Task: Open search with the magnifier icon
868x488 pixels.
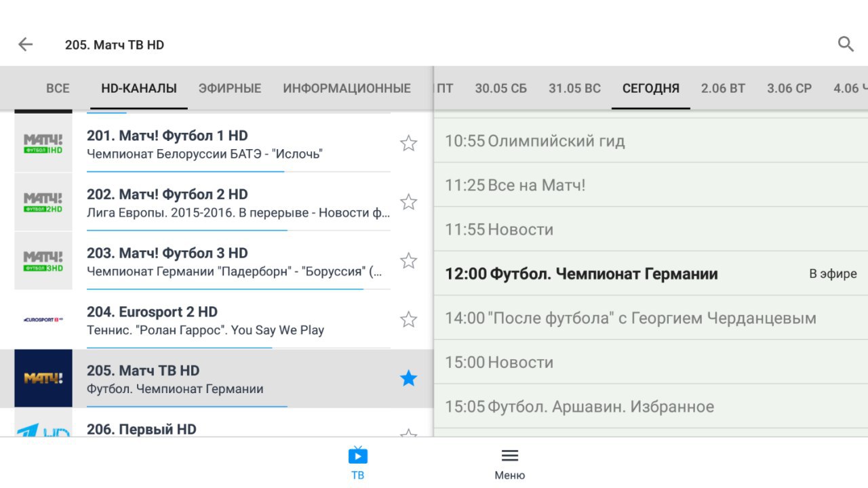Action: point(846,44)
